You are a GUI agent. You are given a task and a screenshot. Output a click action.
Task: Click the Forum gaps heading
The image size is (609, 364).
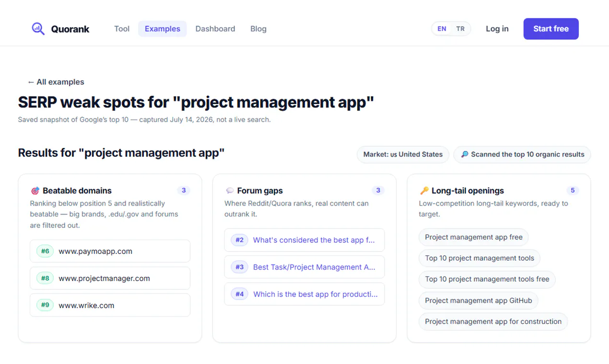[x=260, y=191]
